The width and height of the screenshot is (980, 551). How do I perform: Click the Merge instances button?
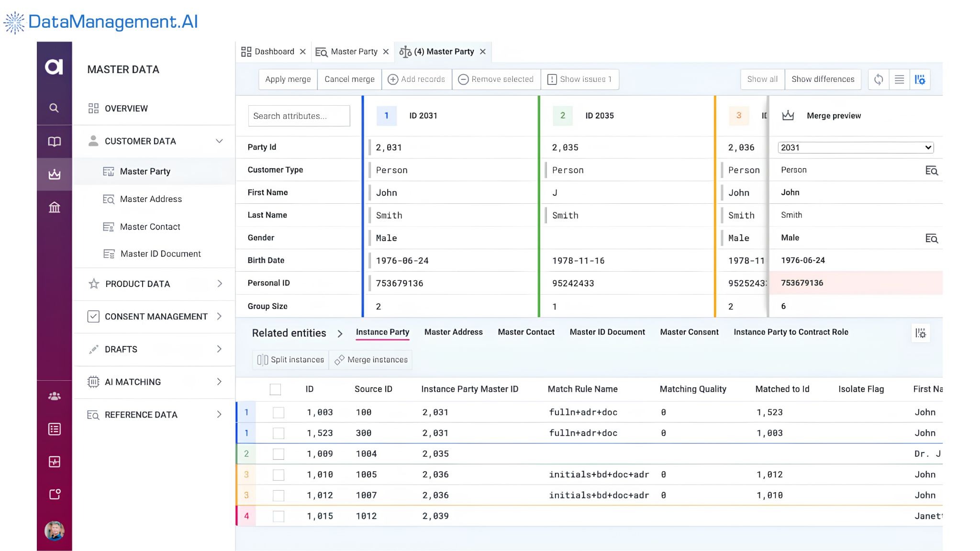(371, 360)
